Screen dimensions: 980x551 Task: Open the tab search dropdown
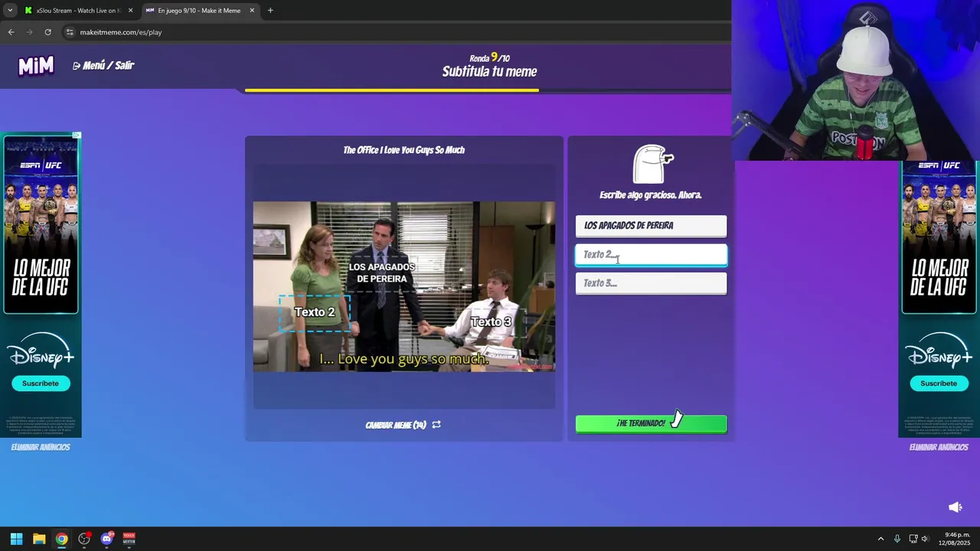pyautogui.click(x=9, y=11)
